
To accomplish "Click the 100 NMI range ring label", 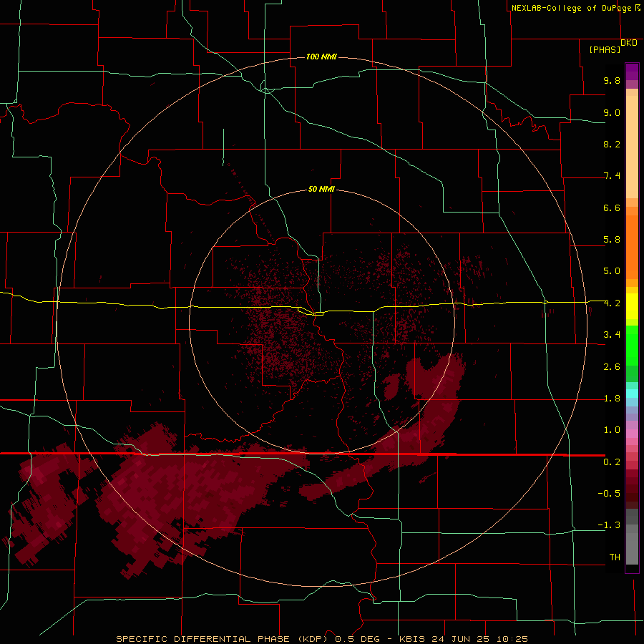I will point(321,57).
